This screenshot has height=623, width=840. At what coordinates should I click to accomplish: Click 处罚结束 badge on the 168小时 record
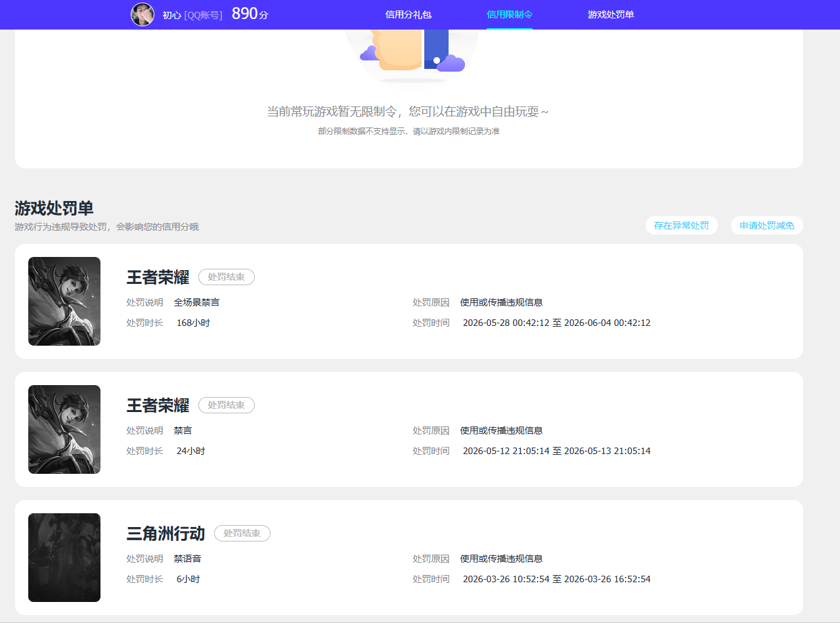pos(227,277)
